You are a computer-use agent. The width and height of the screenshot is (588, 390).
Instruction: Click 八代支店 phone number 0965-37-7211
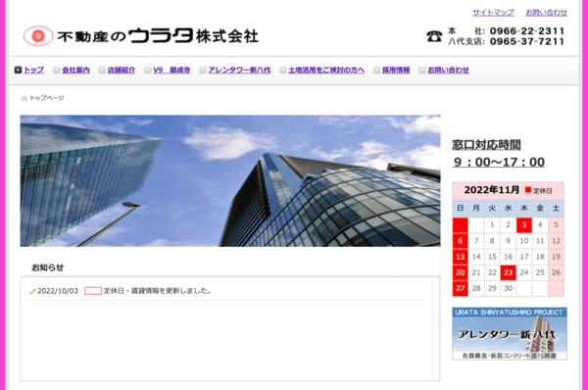click(527, 41)
